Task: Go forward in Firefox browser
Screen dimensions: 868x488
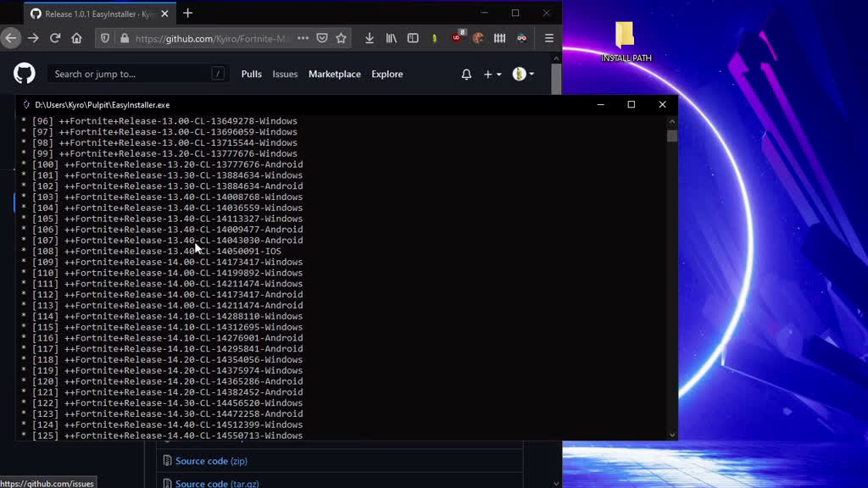Action: [x=33, y=38]
